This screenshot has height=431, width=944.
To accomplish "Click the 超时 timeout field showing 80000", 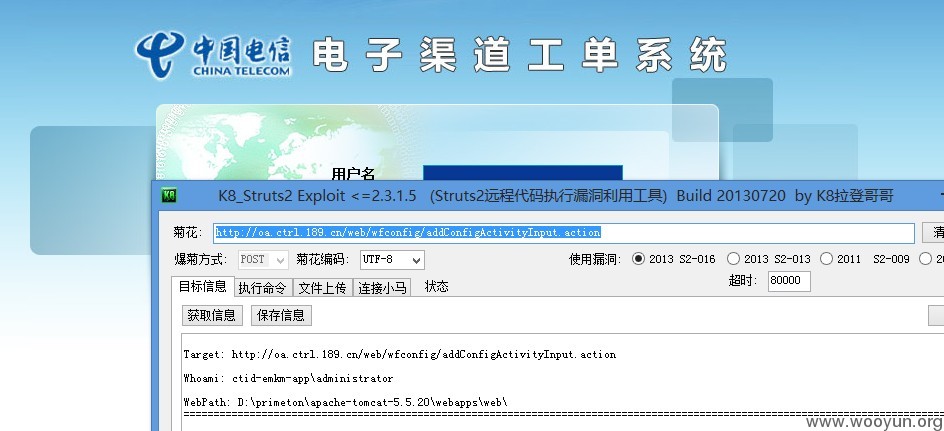I will [789, 281].
